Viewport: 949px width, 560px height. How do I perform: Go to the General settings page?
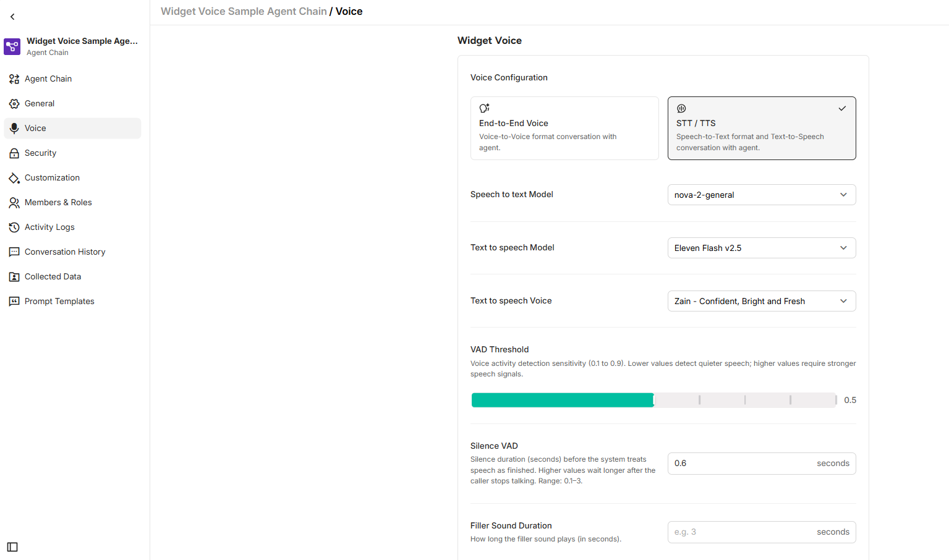pos(72,104)
